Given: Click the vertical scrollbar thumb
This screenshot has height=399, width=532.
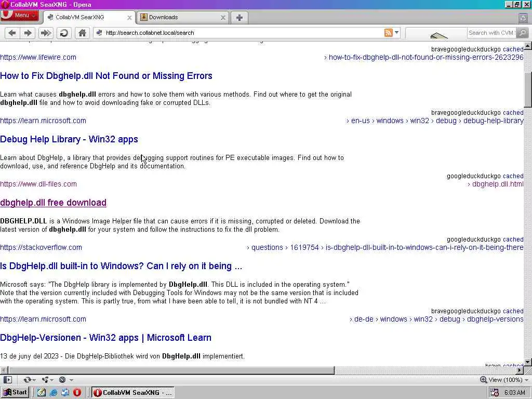Looking at the screenshot, I should [528, 90].
